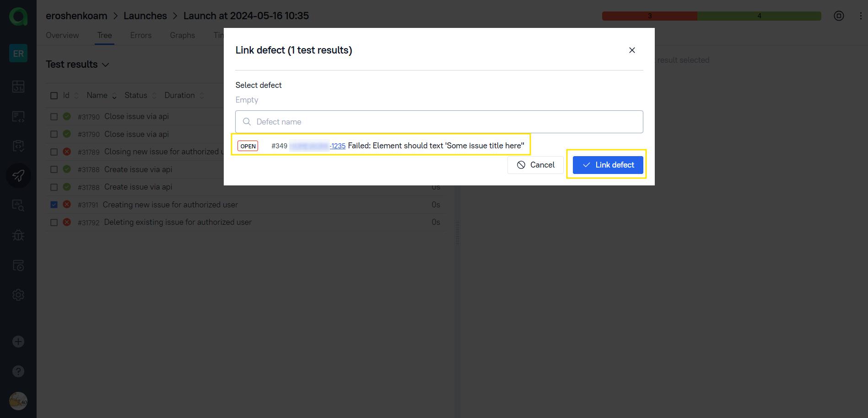Toggle the select-all checkbox in table header
The width and height of the screenshot is (868, 418).
coord(54,96)
